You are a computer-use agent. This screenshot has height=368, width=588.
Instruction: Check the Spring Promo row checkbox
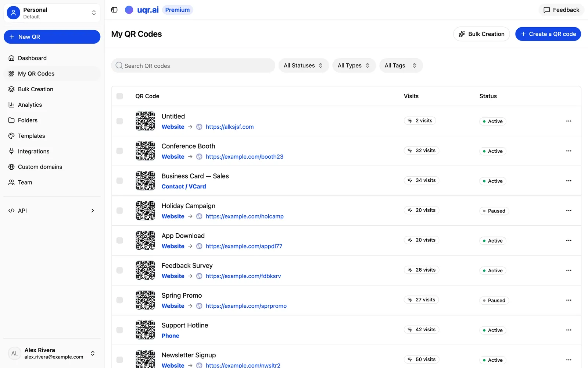click(x=119, y=300)
